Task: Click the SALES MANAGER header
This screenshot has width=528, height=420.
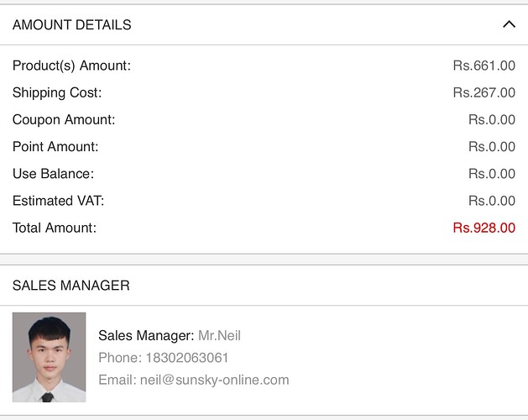Action: pyautogui.click(x=71, y=286)
